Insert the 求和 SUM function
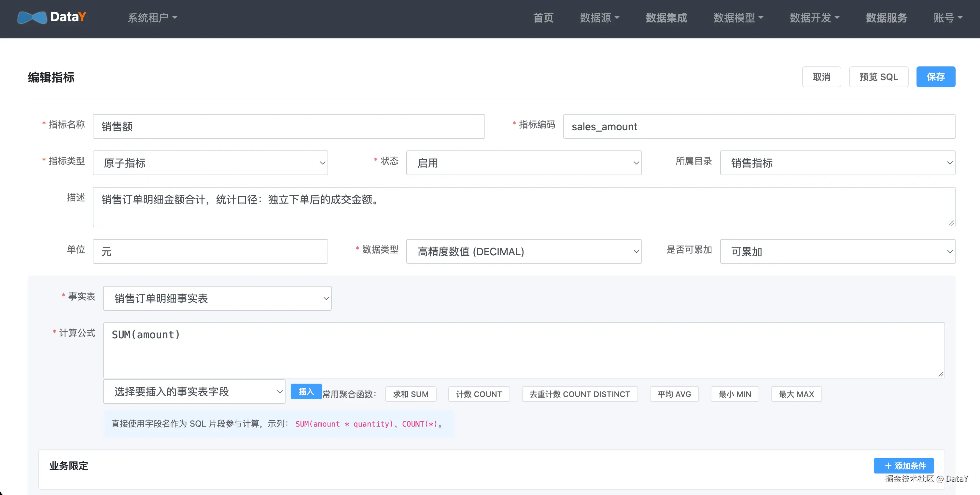 [x=411, y=394]
